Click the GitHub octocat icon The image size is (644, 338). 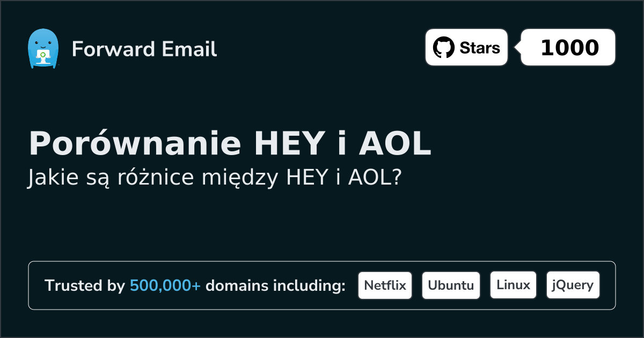[x=444, y=48]
